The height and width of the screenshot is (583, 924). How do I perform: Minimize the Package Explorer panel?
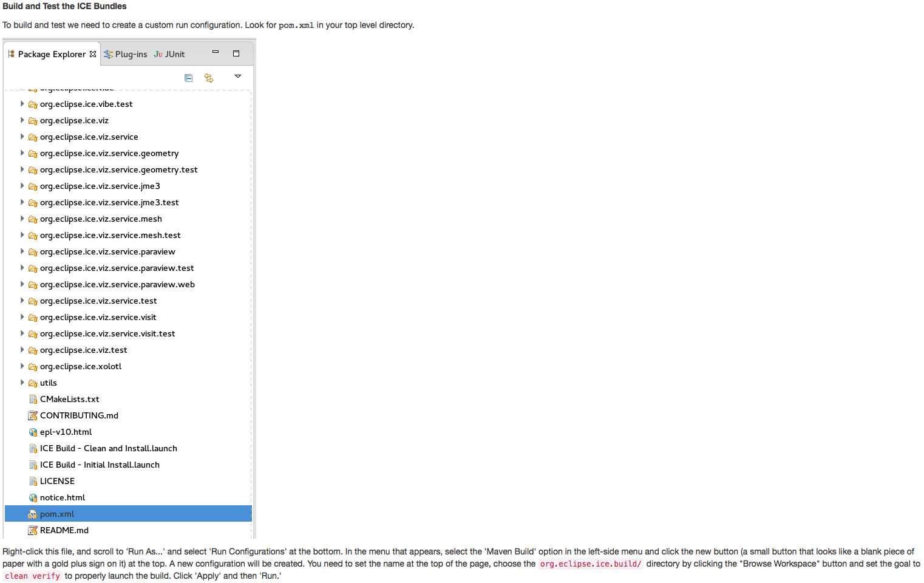pyautogui.click(x=216, y=53)
